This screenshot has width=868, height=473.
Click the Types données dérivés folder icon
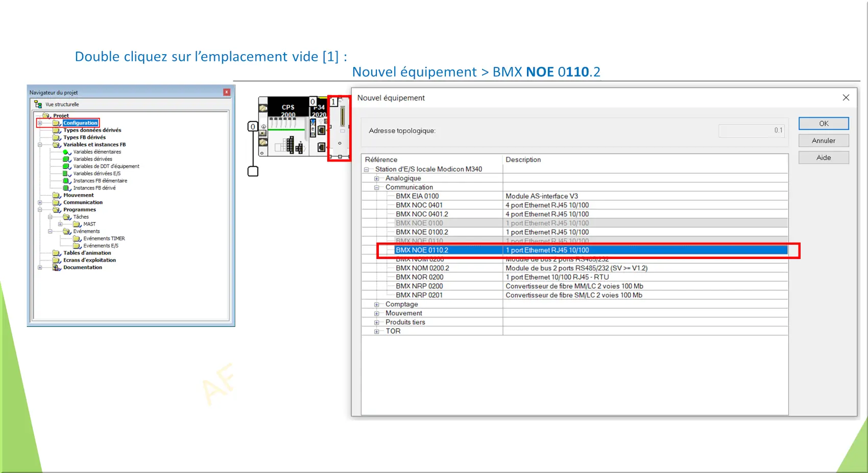click(x=57, y=130)
